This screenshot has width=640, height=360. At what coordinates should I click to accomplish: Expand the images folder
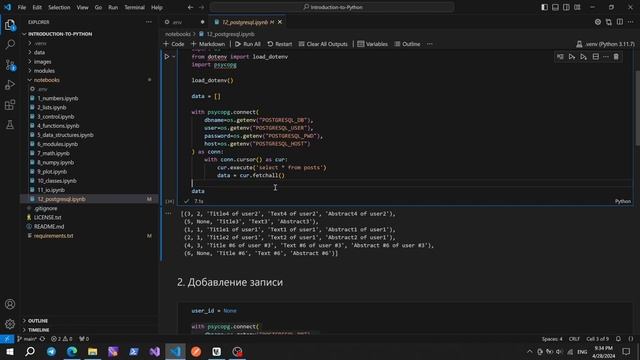(x=42, y=62)
